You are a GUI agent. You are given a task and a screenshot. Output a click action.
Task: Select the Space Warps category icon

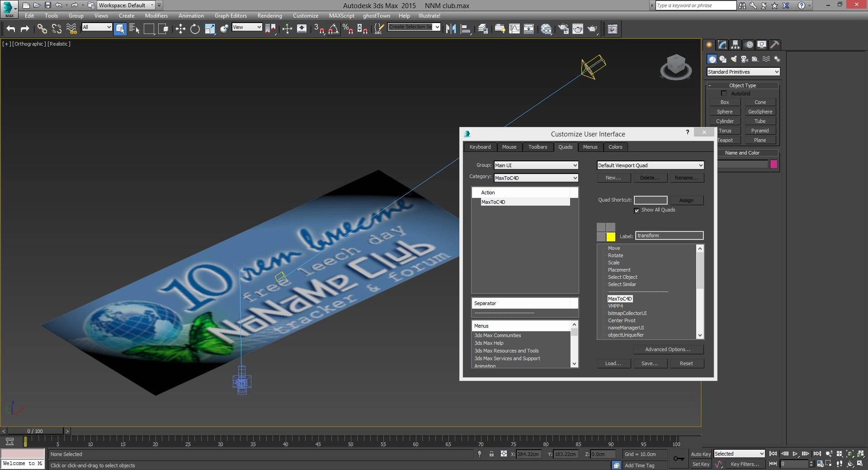coord(766,59)
